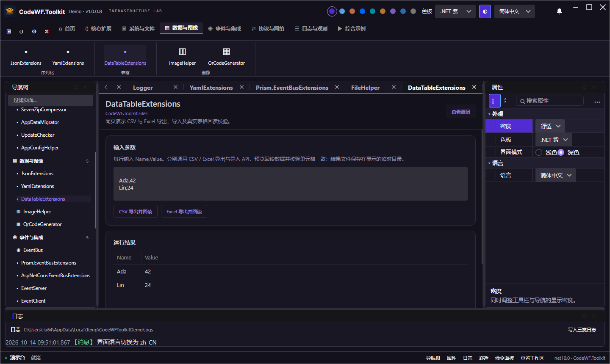Close the Logger document tab

175,87
